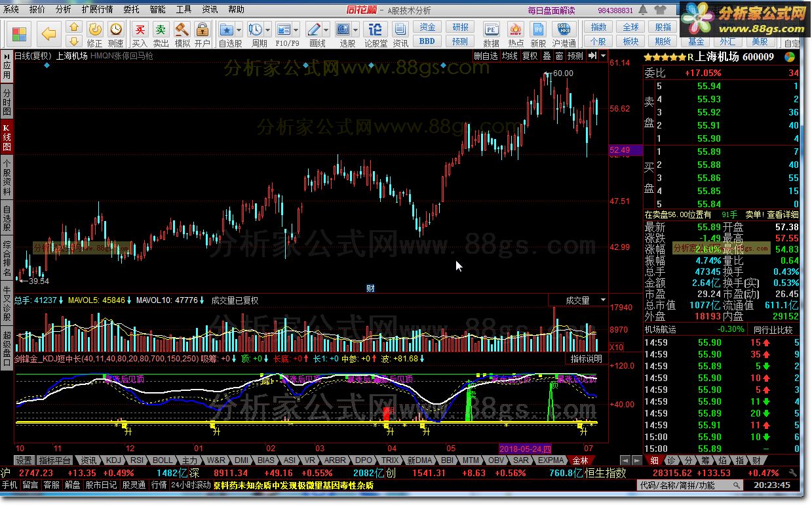This screenshot has width=812, height=505.
Task: Click 删自选 to remove from favorites
Action: [x=486, y=56]
